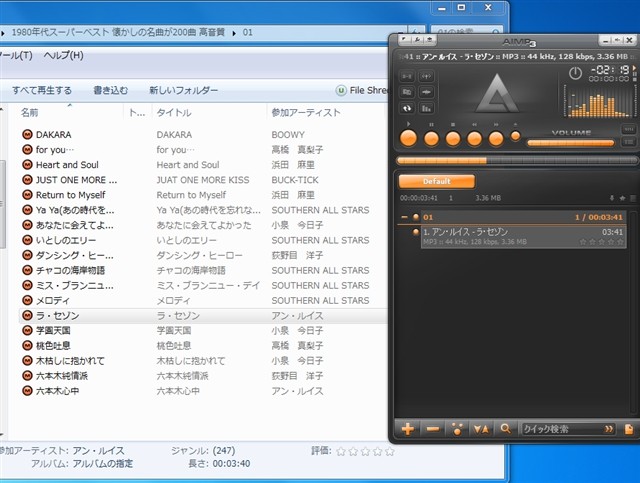Select the 学園天国 file
640x483 pixels.
[x=53, y=330]
